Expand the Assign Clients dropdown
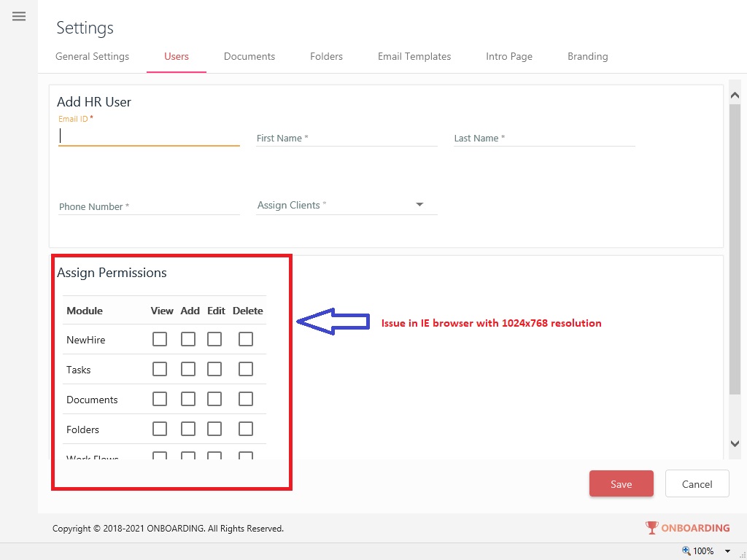The height and width of the screenshot is (560, 747). tap(347, 205)
